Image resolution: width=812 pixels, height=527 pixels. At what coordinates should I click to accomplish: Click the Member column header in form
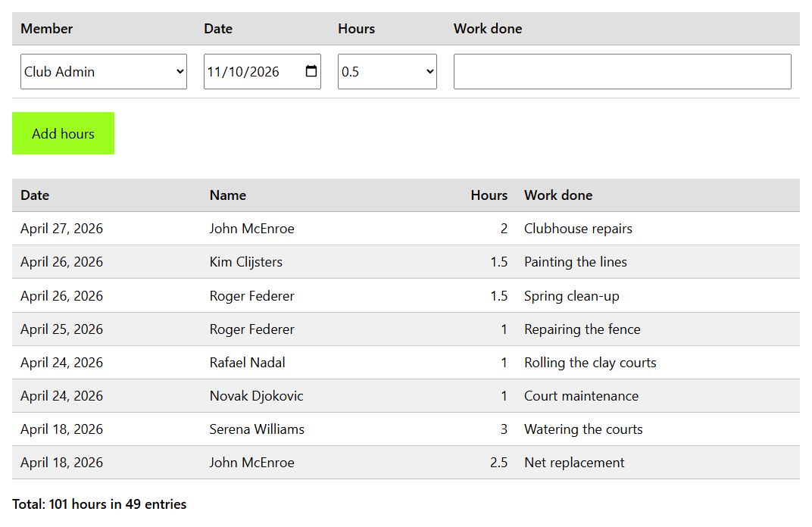(47, 29)
